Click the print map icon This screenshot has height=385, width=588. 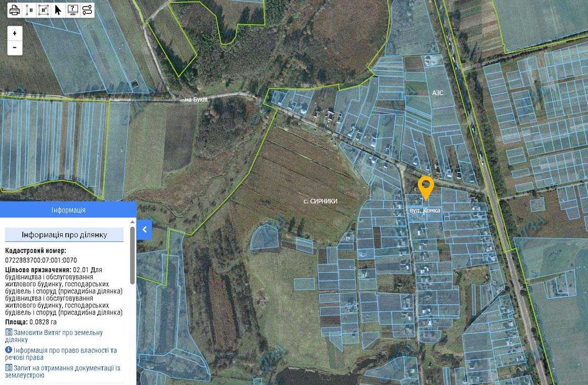(15, 10)
